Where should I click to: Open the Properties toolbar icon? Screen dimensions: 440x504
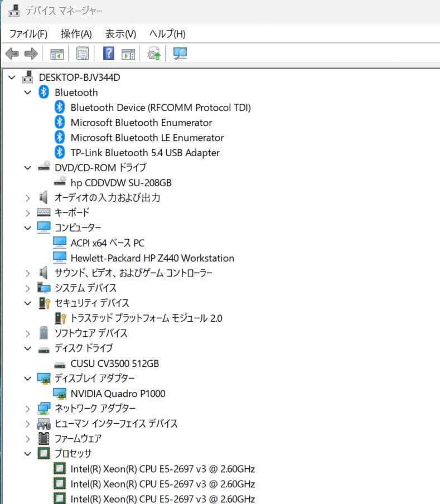click(x=83, y=54)
